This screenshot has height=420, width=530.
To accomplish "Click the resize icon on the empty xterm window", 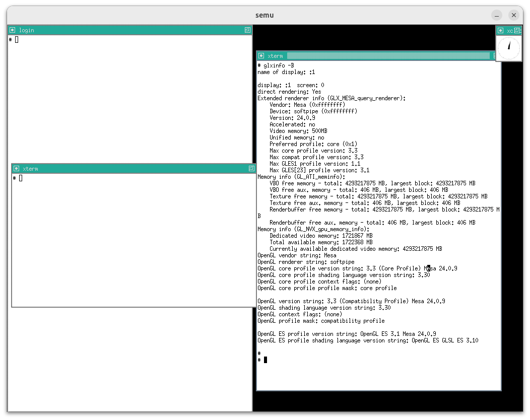I will click(x=251, y=169).
